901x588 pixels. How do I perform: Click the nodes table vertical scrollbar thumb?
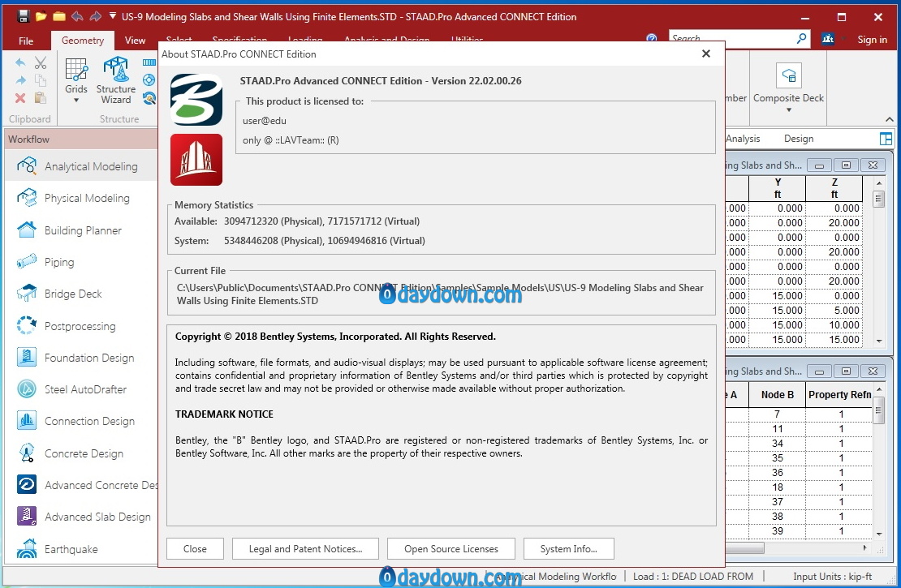878,200
